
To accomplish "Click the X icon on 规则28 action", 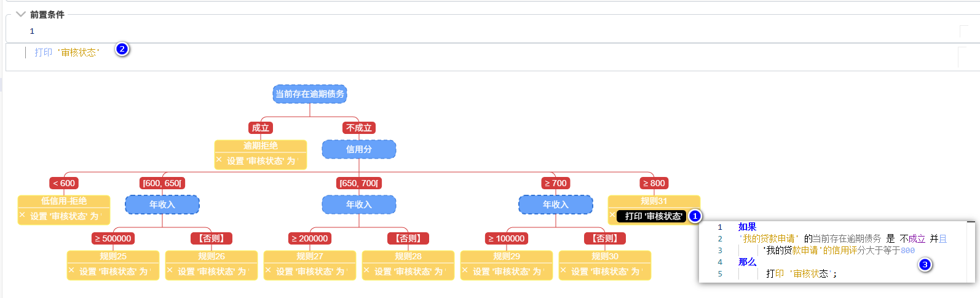I will [x=366, y=270].
